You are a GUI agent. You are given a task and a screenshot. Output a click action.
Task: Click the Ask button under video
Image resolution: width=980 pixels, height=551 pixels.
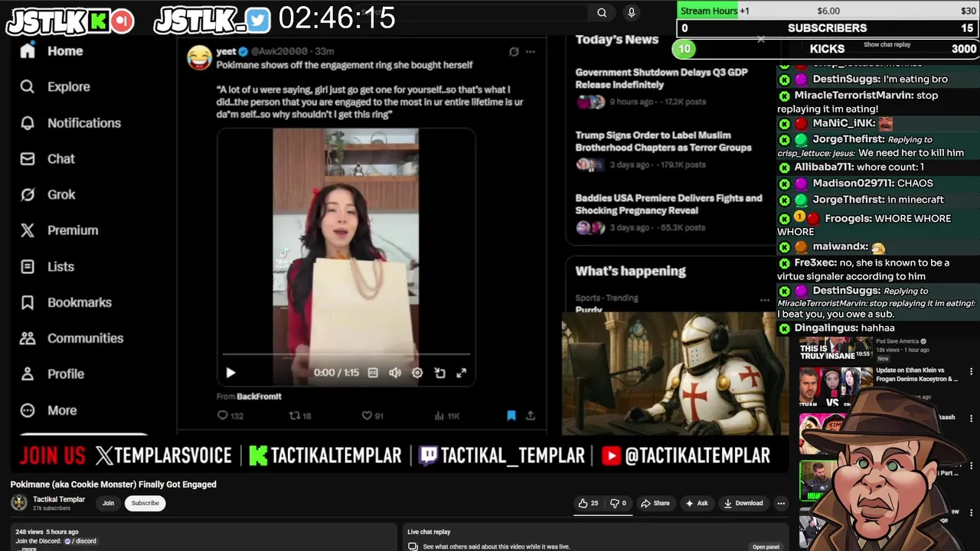697,503
